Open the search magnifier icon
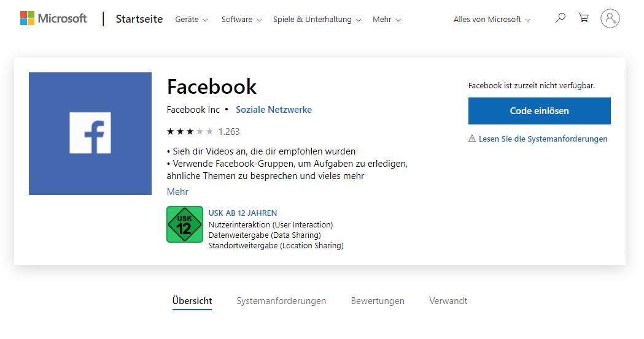The height and width of the screenshot is (339, 644). 560,18
